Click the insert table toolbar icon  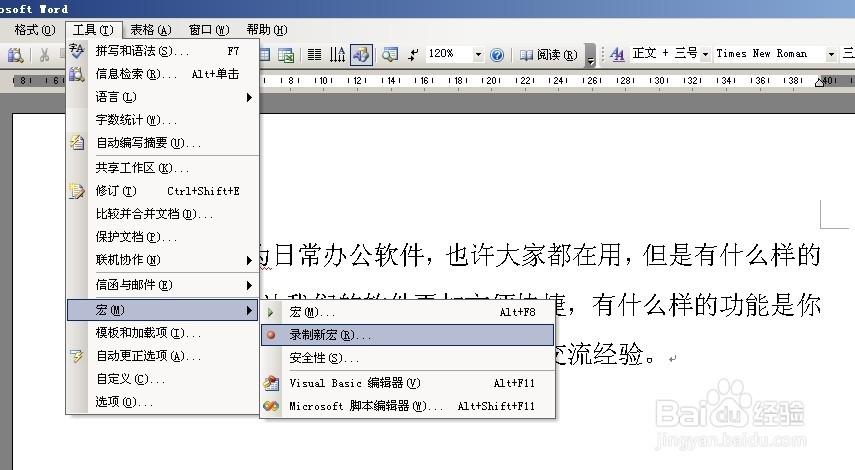[x=265, y=55]
